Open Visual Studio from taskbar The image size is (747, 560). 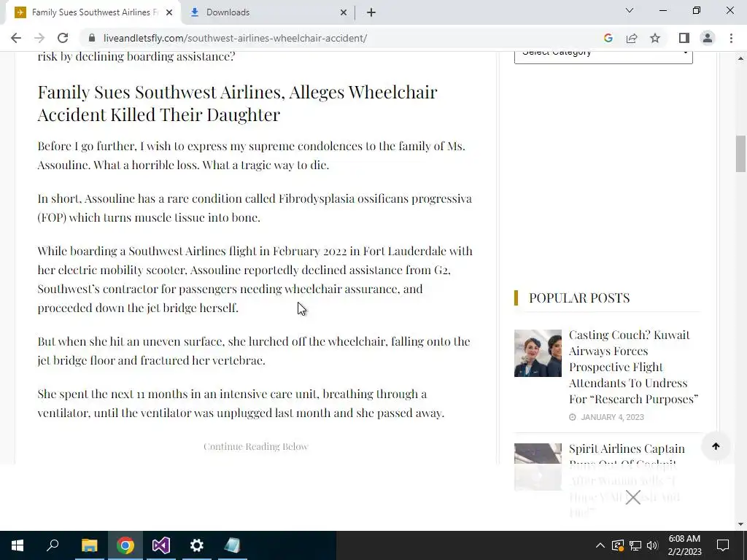[x=161, y=545]
